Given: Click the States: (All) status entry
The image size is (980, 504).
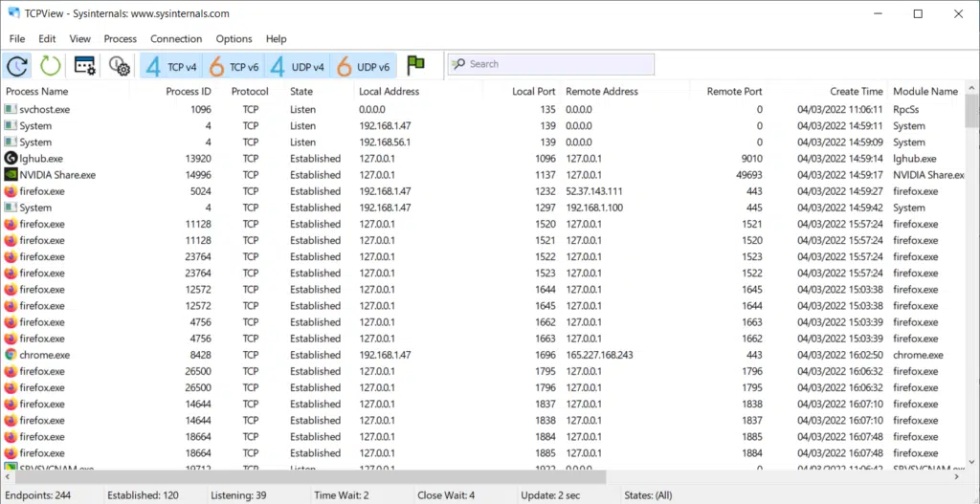Looking at the screenshot, I should click(648, 495).
